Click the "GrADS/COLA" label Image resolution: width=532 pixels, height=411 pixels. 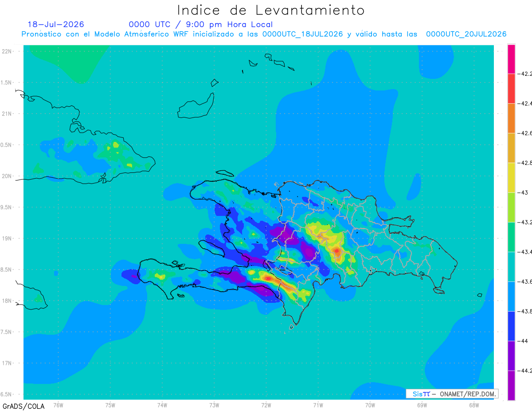point(23,406)
